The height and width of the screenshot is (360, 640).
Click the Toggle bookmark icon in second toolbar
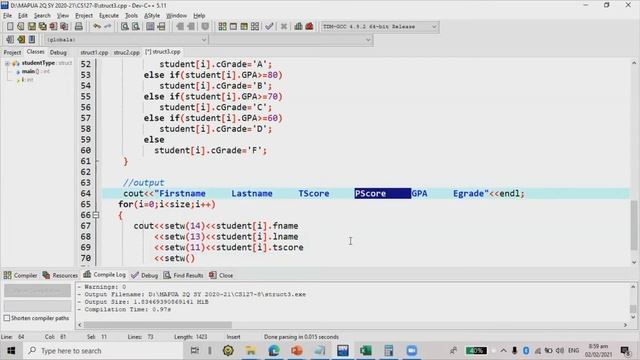pos(21,40)
